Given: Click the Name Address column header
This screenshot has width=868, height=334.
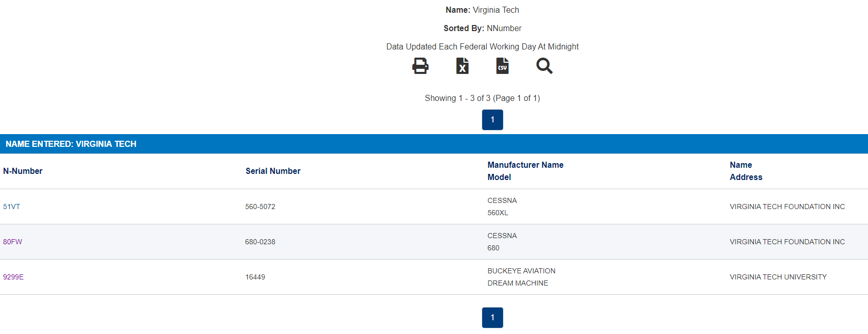Looking at the screenshot, I should (746, 171).
